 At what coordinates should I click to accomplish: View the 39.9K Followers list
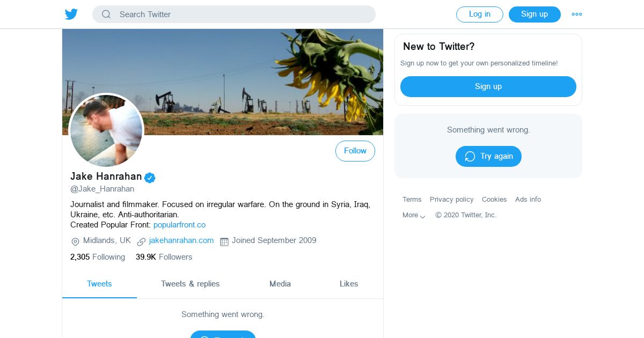coord(164,257)
